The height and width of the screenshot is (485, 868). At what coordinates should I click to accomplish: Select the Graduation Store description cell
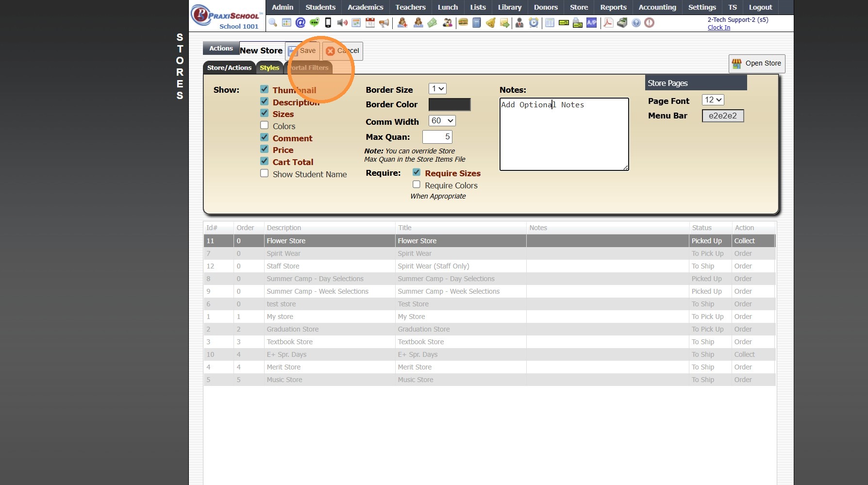(x=330, y=329)
